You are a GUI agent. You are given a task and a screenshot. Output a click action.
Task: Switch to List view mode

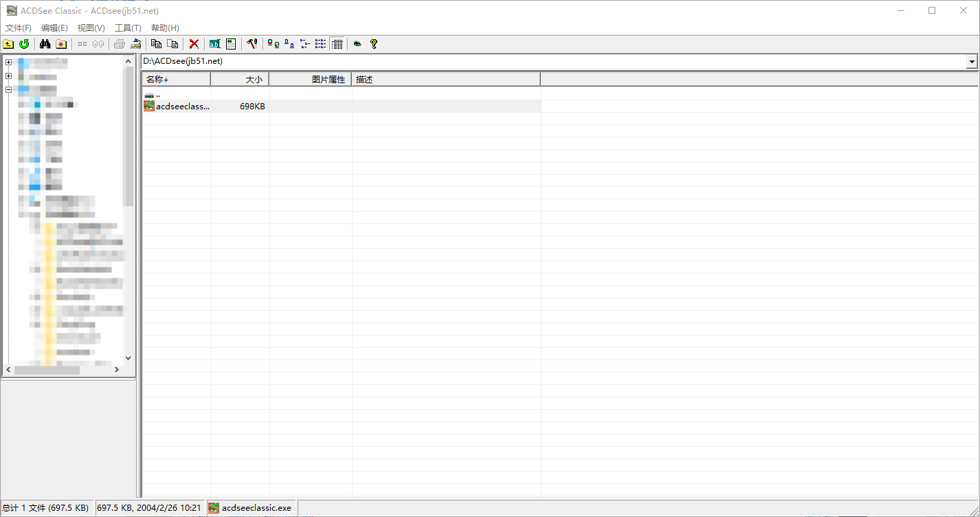tap(321, 44)
